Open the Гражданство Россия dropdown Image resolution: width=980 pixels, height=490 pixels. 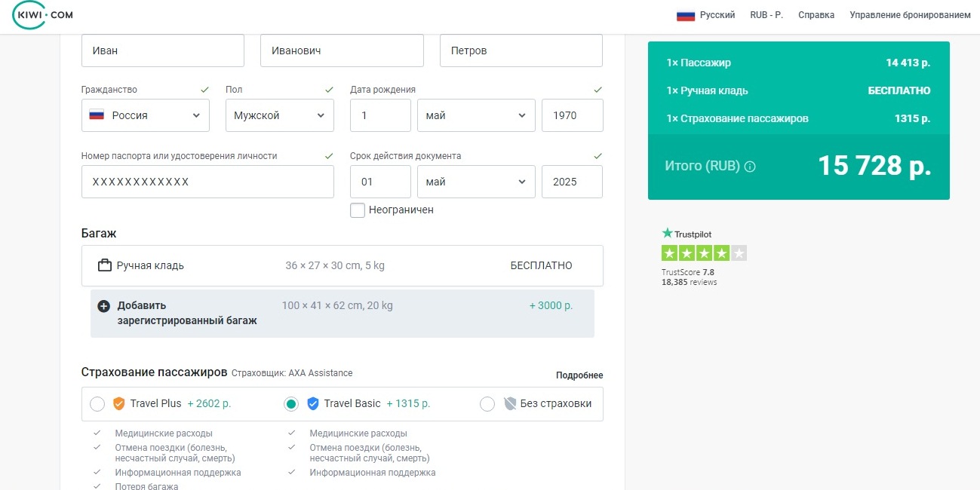point(146,115)
